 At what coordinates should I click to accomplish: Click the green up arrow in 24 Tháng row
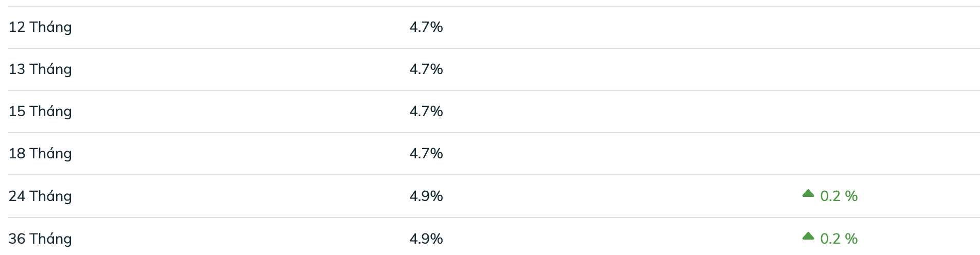click(808, 194)
